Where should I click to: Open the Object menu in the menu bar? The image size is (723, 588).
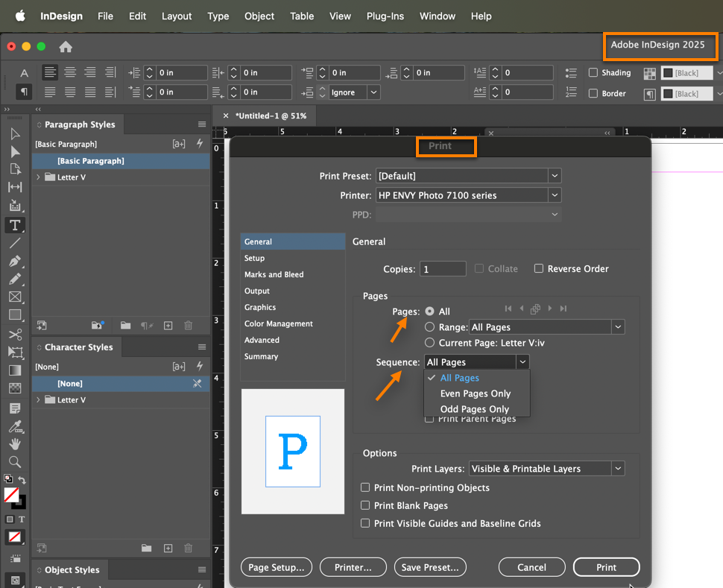tap(259, 16)
